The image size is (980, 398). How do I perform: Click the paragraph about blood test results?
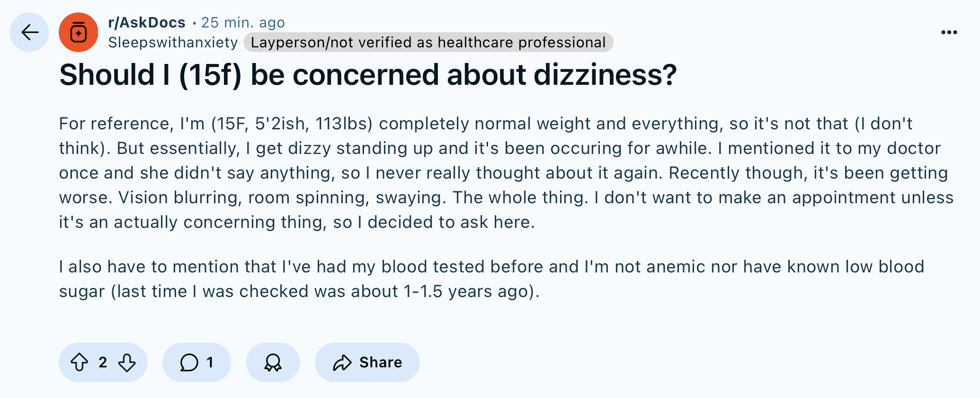point(491,279)
